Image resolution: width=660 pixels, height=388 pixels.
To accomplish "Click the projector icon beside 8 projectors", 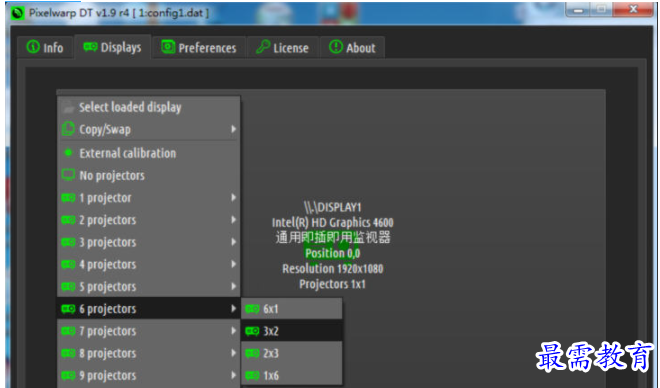I will (x=68, y=353).
